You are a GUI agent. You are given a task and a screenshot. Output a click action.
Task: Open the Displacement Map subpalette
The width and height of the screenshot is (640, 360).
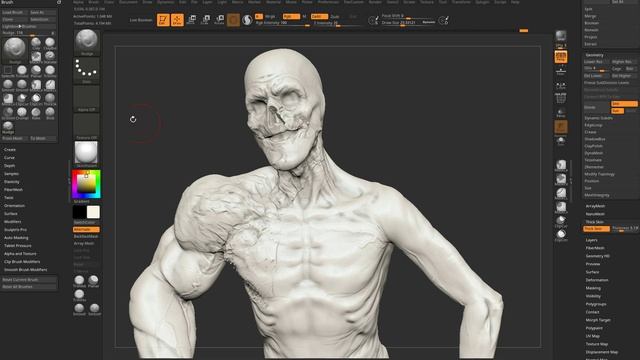click(x=602, y=352)
